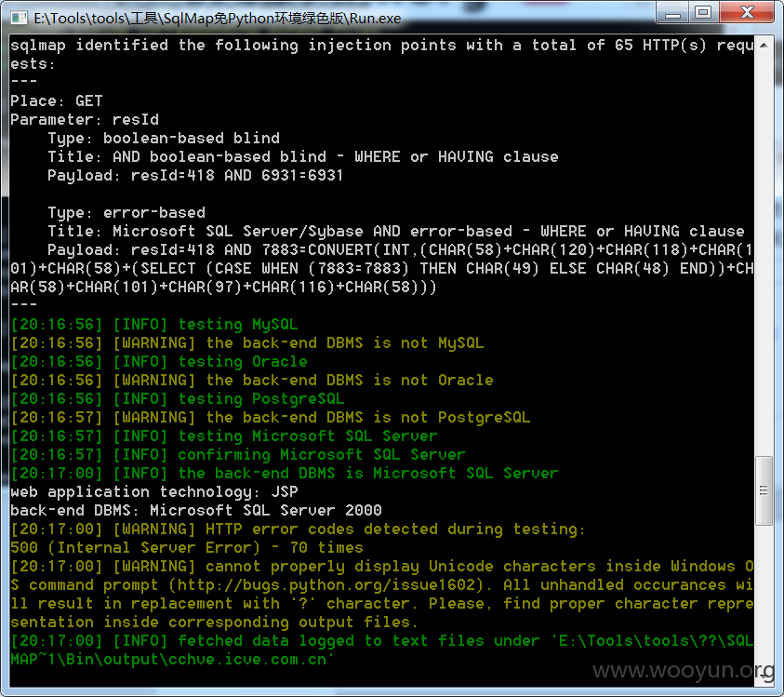784x697 pixels.
Task: Minimize the Run.exe console window
Action: click(672, 12)
